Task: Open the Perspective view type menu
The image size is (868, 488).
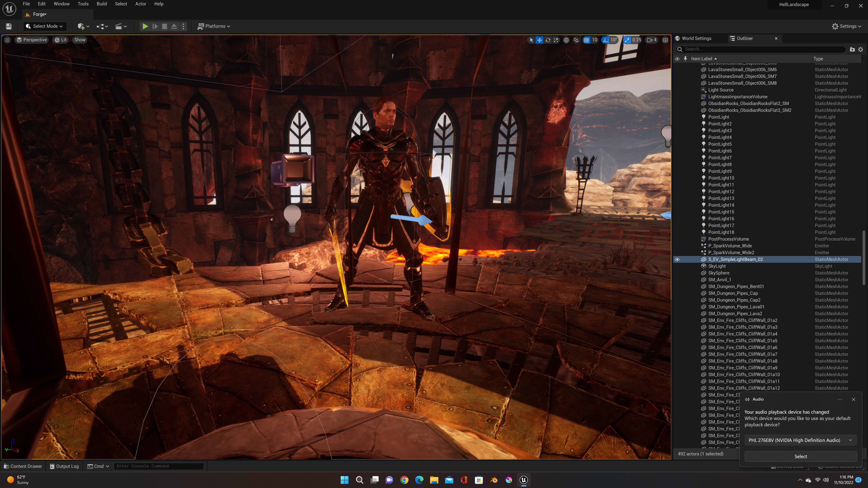Action: [32, 40]
